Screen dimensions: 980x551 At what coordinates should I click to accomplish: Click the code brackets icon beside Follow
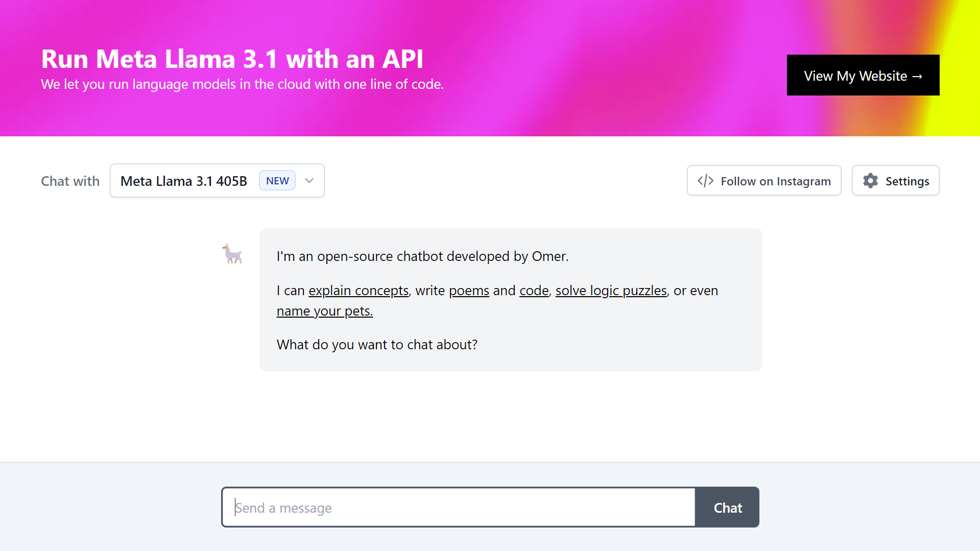[x=705, y=181]
